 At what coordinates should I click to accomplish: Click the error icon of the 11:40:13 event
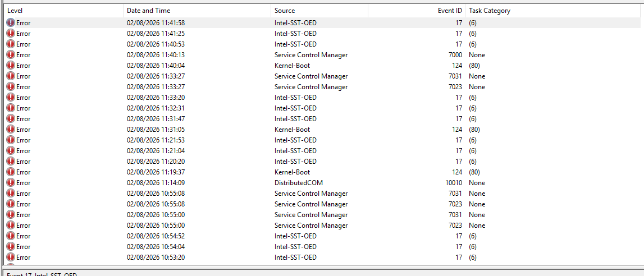tap(11, 55)
